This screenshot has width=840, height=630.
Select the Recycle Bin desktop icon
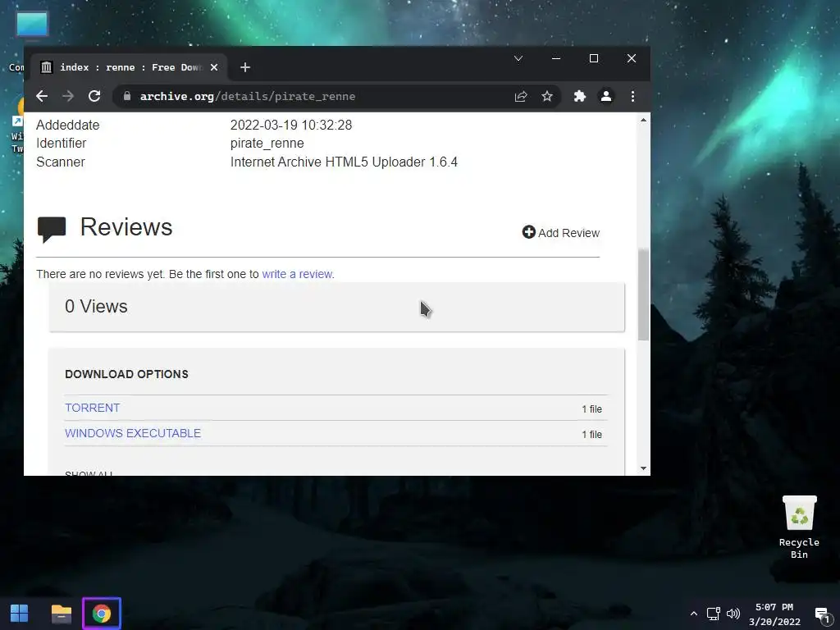pyautogui.click(x=799, y=527)
